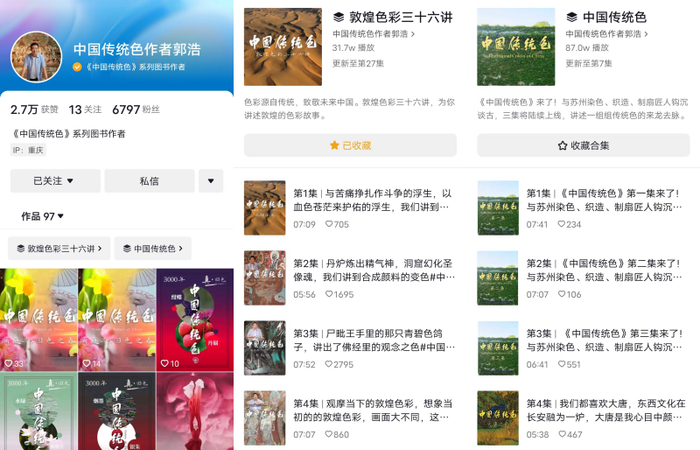Open the 13 关注 following list
The height and width of the screenshot is (450, 700).
click(85, 109)
